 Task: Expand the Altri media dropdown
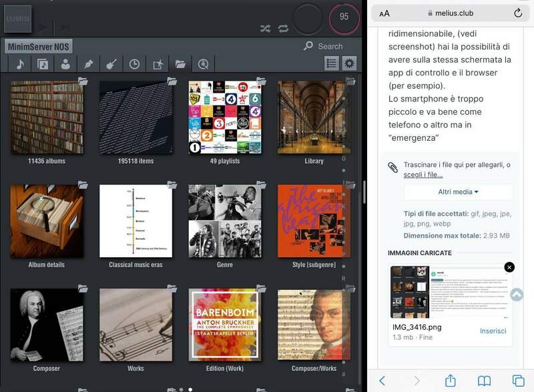458,192
